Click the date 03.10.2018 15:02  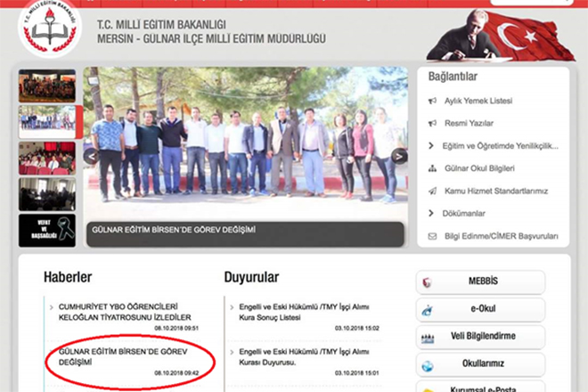[357, 328]
